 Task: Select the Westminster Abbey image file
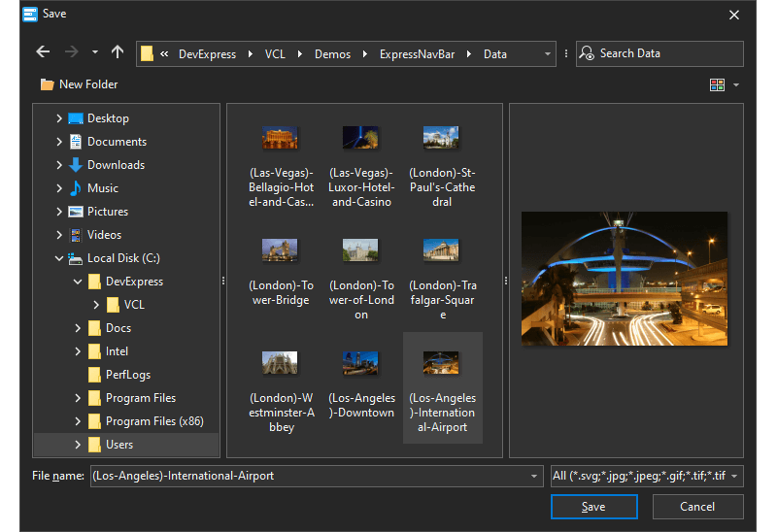pos(280,363)
